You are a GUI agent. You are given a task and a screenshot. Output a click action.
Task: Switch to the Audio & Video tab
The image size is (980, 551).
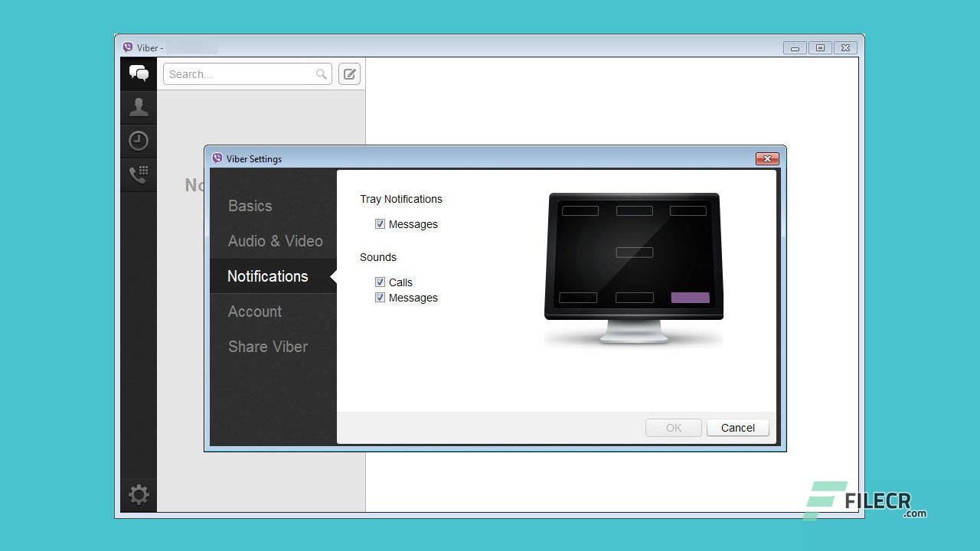click(273, 241)
